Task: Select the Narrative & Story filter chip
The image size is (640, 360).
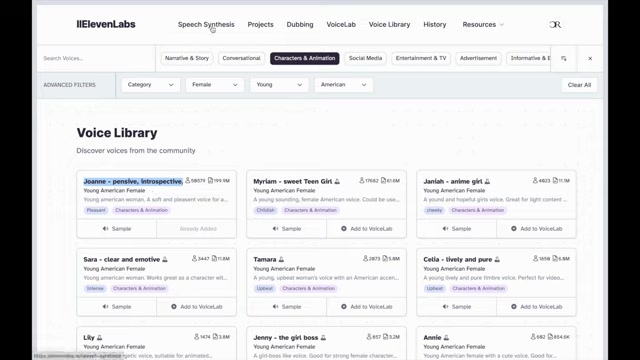Action: coord(187,58)
